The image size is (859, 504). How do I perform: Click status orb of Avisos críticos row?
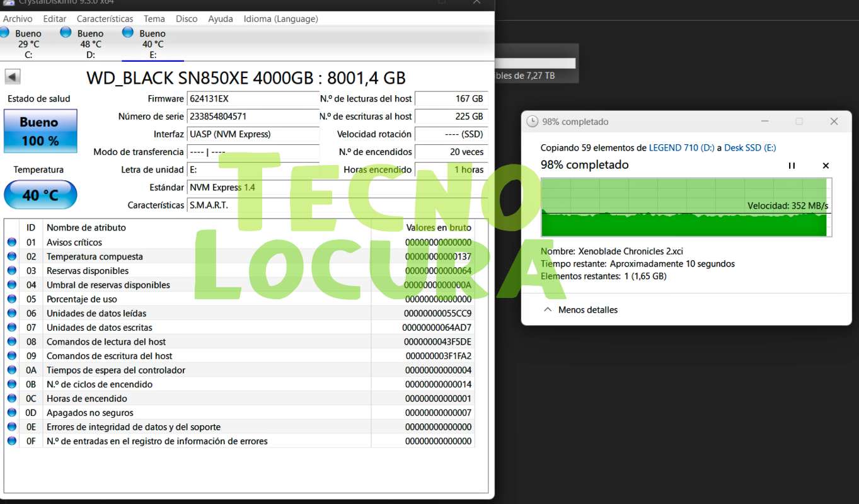click(x=12, y=243)
